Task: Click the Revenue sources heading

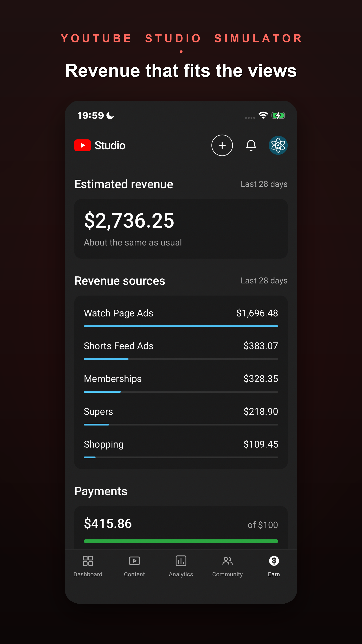Action: (x=120, y=281)
